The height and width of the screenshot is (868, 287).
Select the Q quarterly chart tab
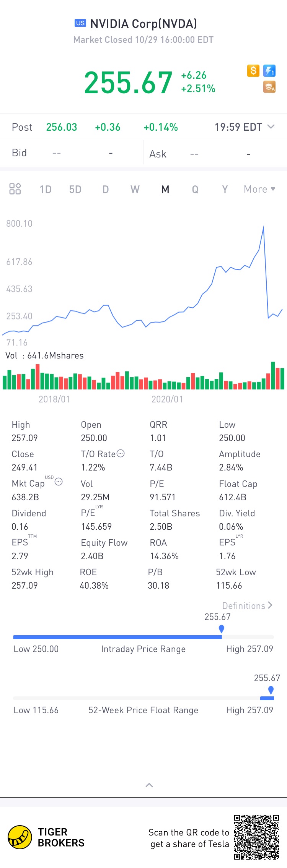pos(195,190)
